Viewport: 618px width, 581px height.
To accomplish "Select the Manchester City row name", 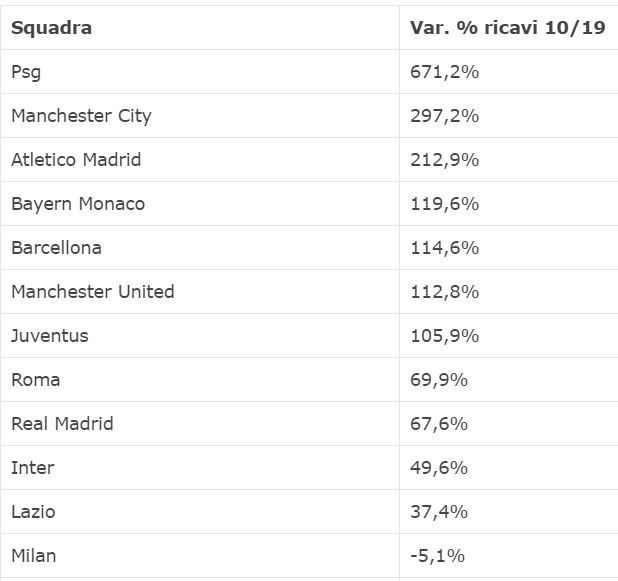I will click(81, 116).
